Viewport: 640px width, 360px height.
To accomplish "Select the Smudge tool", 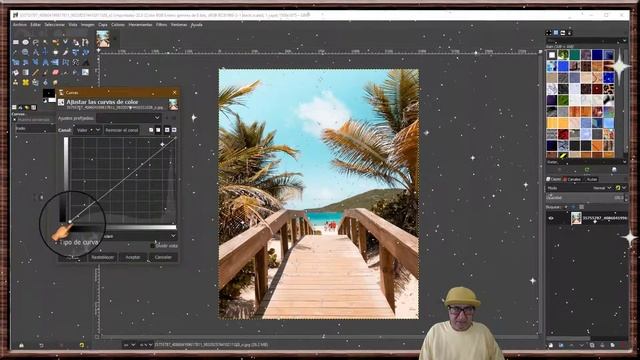I will pos(56,82).
